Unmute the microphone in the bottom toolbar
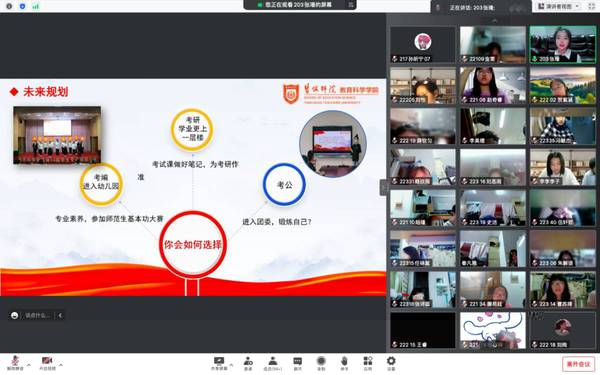Image resolution: width=600 pixels, height=375 pixels. click(x=15, y=362)
